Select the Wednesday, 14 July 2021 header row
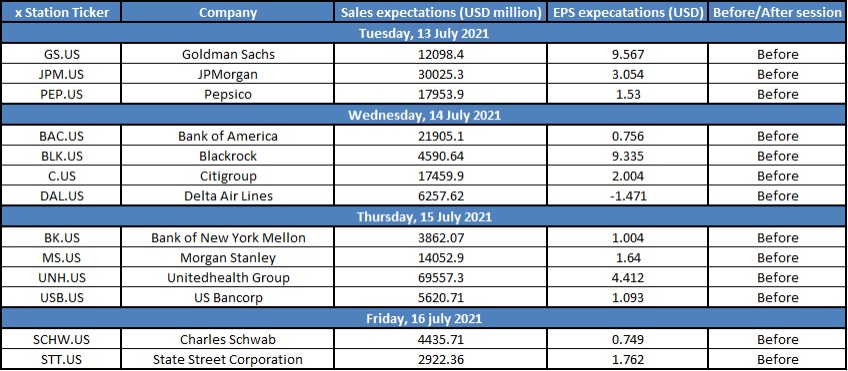This screenshot has height=371, width=848. click(x=424, y=115)
